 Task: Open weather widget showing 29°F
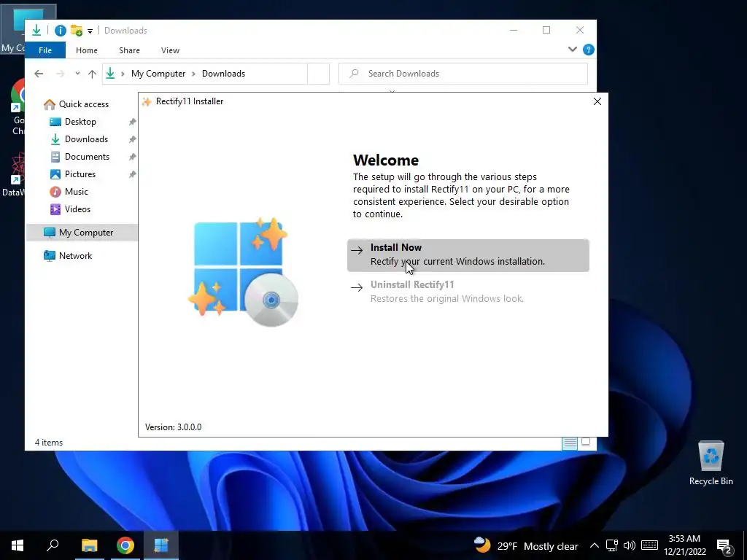[x=526, y=545]
